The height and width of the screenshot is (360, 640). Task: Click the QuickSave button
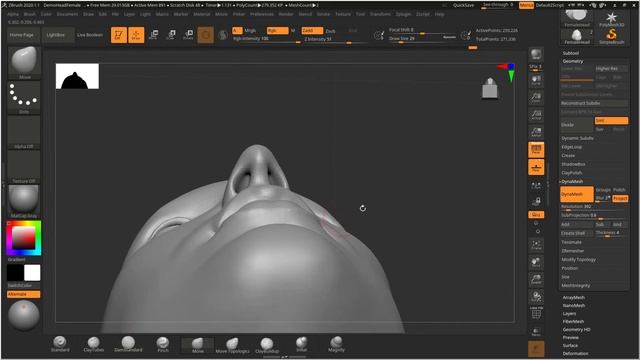tap(463, 5)
